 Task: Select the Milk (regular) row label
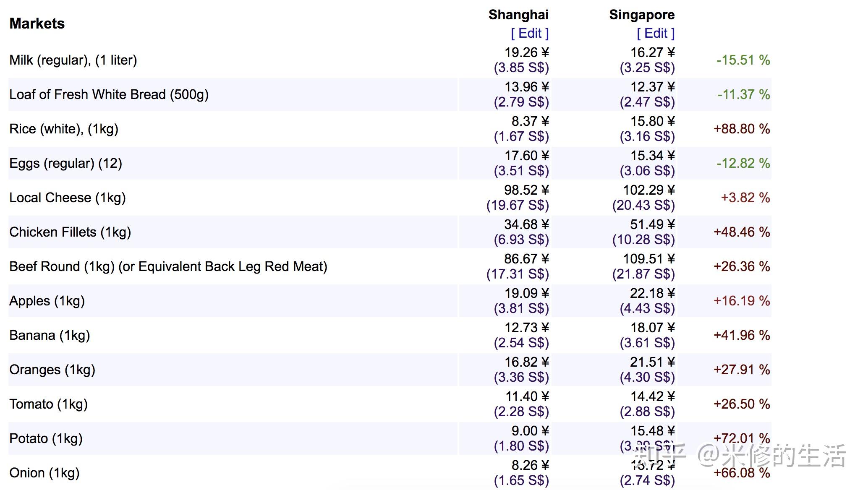(x=73, y=60)
